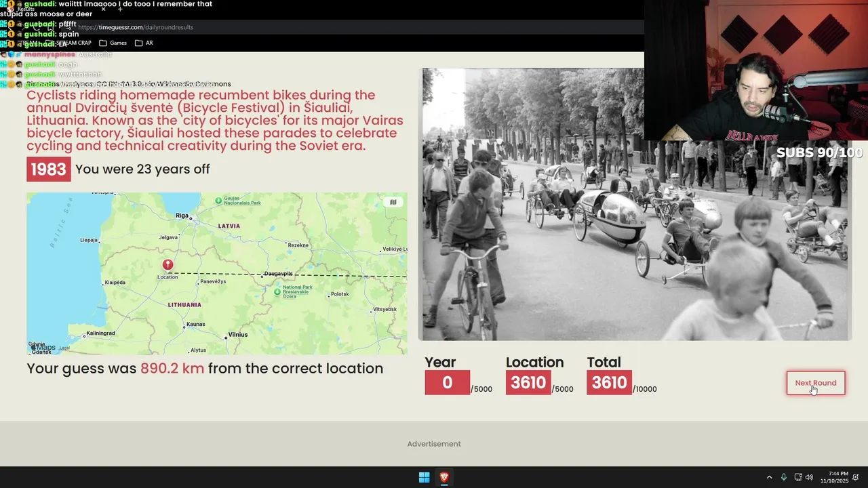Click Kaliningrad on the map
This screenshot has width=868, height=488.
point(100,333)
